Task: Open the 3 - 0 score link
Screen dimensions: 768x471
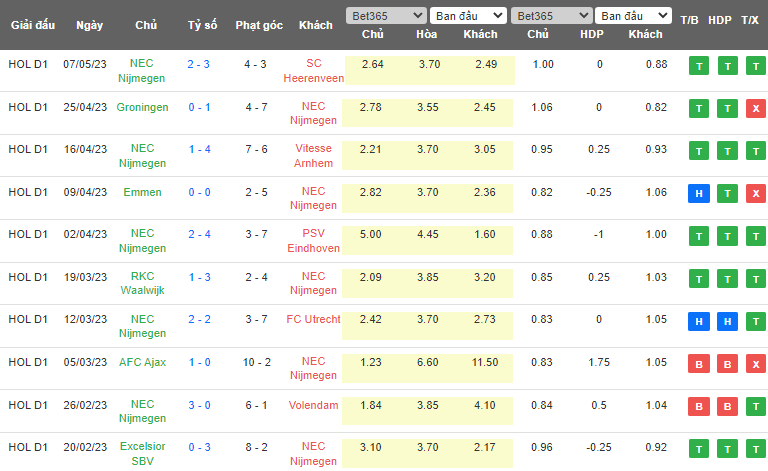Action: click(x=199, y=405)
